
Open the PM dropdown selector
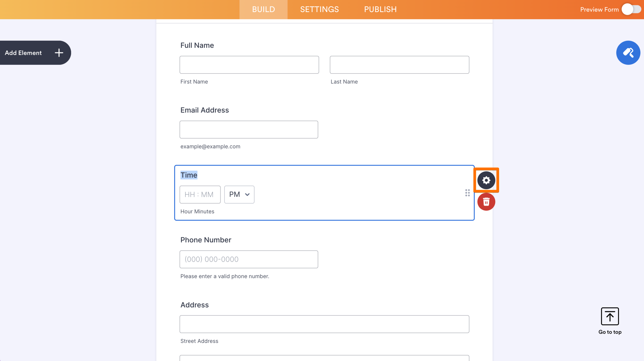click(239, 194)
